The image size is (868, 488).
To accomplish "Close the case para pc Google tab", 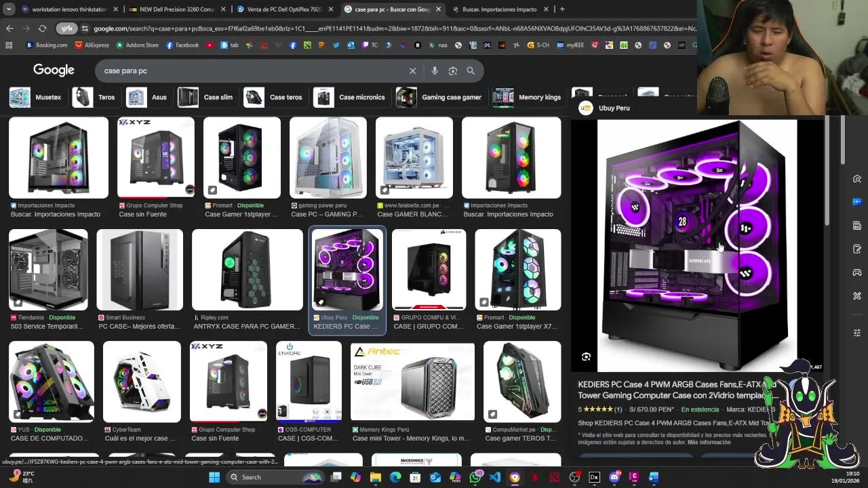I will 438,9.
